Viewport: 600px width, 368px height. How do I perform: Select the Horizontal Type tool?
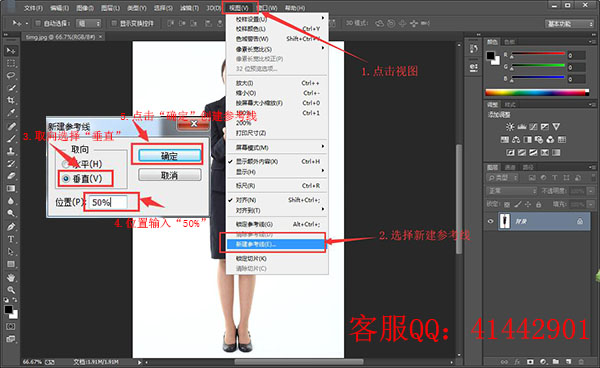(11, 239)
